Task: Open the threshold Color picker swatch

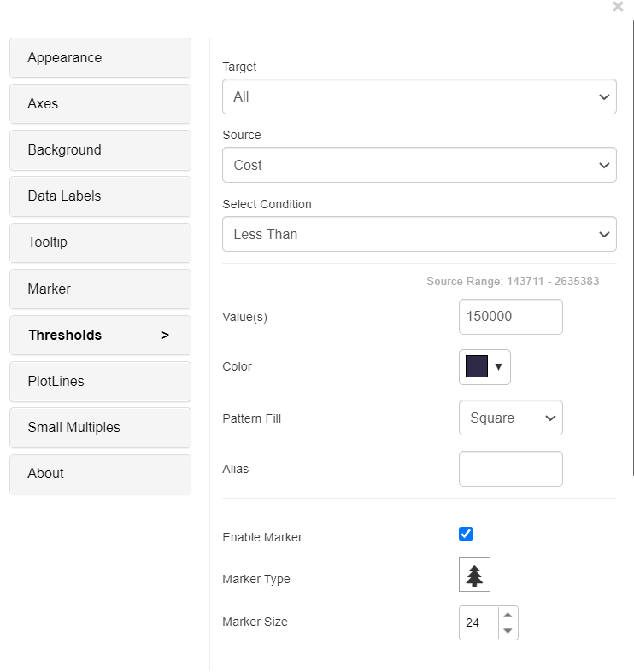Action: (x=484, y=367)
